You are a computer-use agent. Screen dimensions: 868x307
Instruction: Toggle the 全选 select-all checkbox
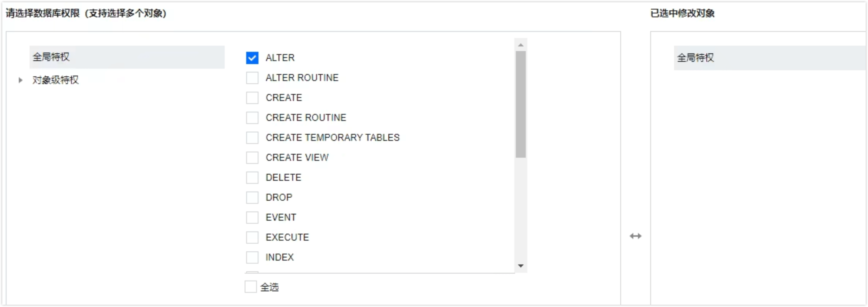pyautogui.click(x=251, y=287)
